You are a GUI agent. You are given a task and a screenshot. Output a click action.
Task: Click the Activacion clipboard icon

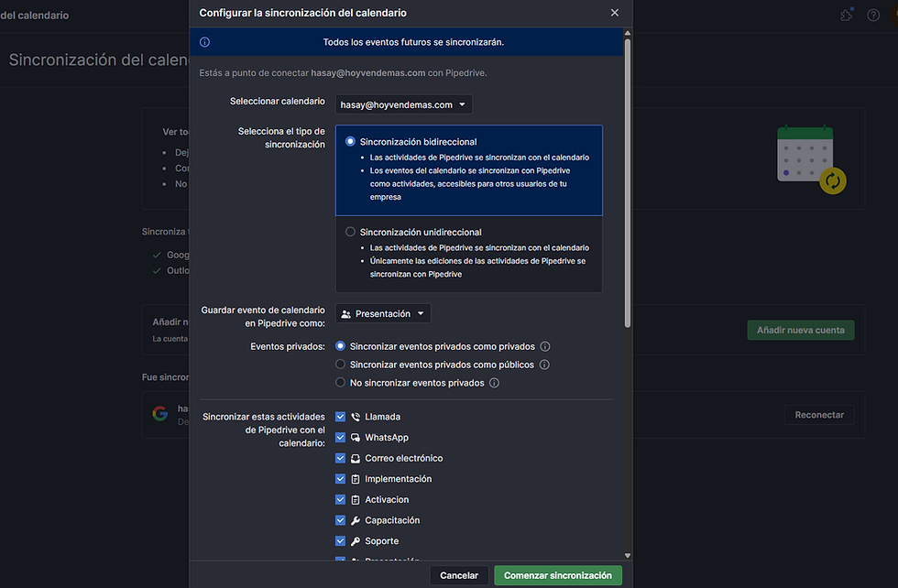(x=356, y=500)
